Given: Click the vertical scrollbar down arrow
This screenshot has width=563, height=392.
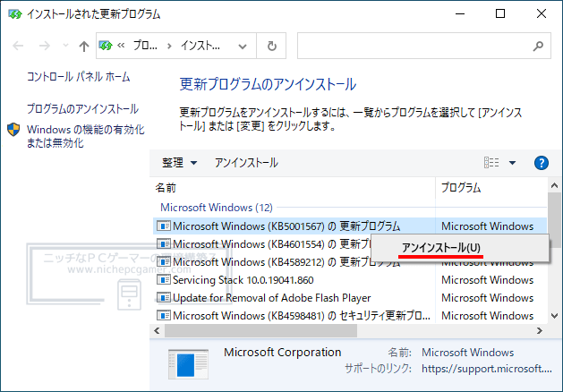Looking at the screenshot, I should tap(554, 316).
